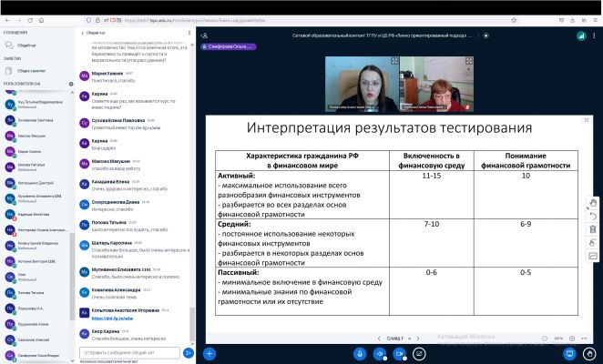Open the slide number dropdown
Image resolution: width=603 pixels, height=364 pixels.
[x=398, y=339]
